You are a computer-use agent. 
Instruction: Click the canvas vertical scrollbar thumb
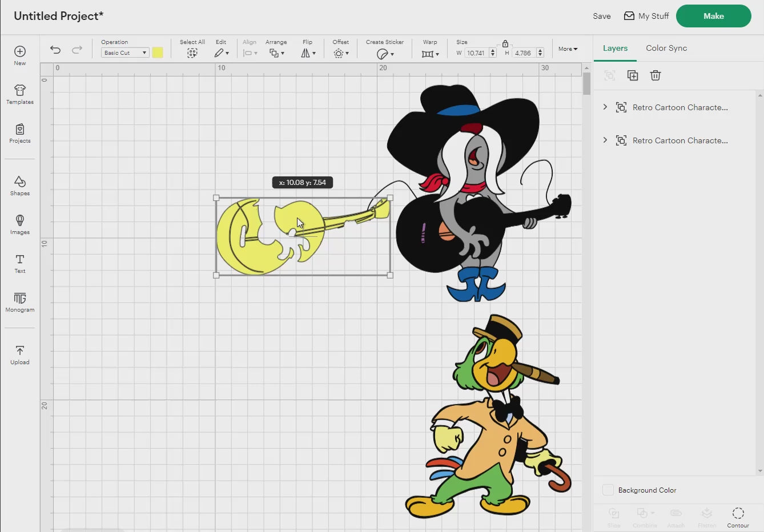(586, 84)
